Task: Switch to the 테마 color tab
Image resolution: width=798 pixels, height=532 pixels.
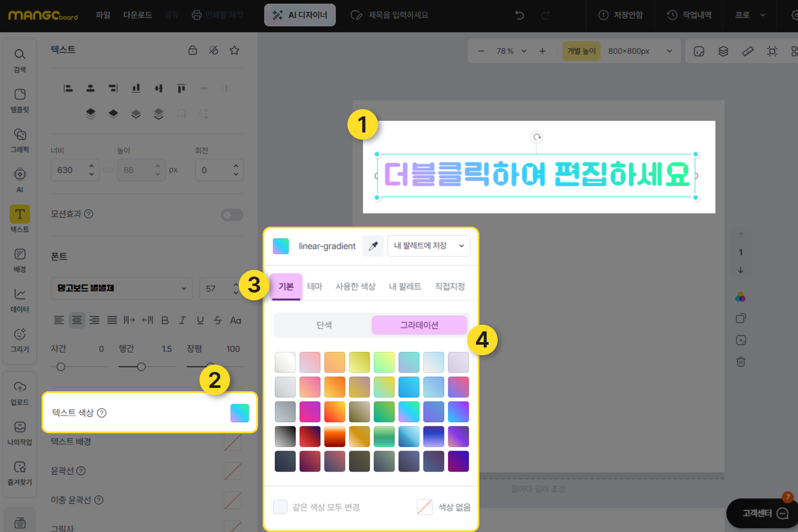Action: coord(314,287)
